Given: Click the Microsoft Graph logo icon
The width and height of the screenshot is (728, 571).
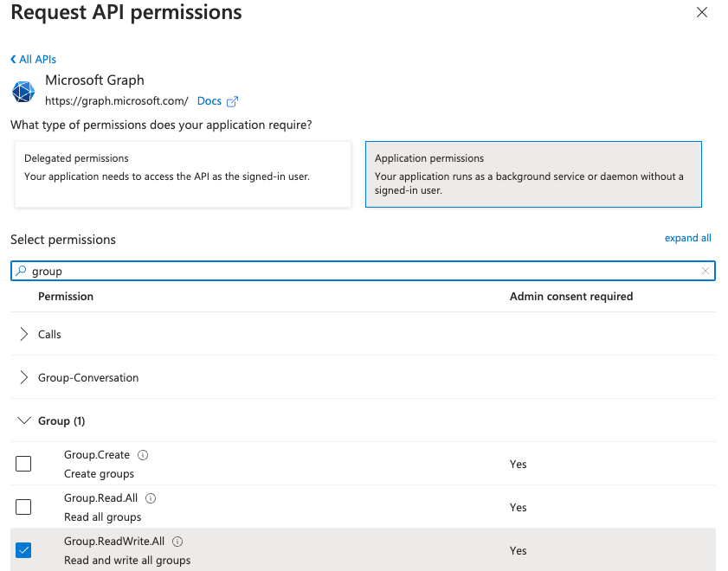Looking at the screenshot, I should 23,92.
